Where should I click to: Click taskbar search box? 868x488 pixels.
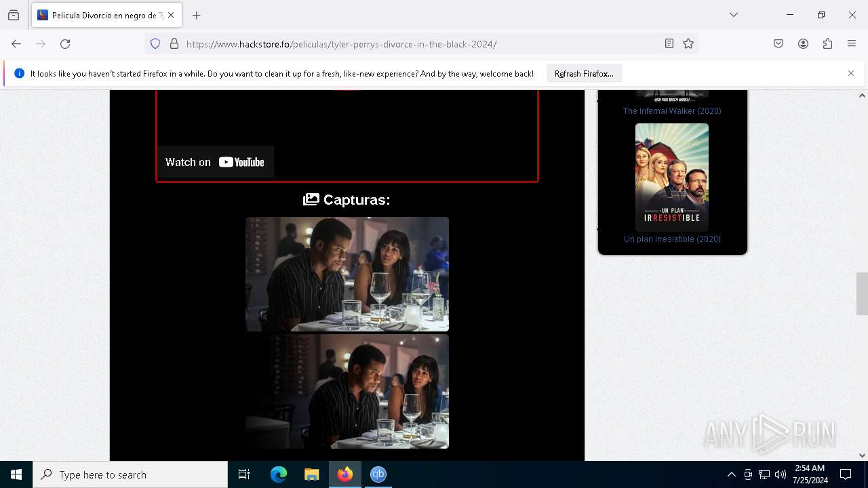coord(130,474)
